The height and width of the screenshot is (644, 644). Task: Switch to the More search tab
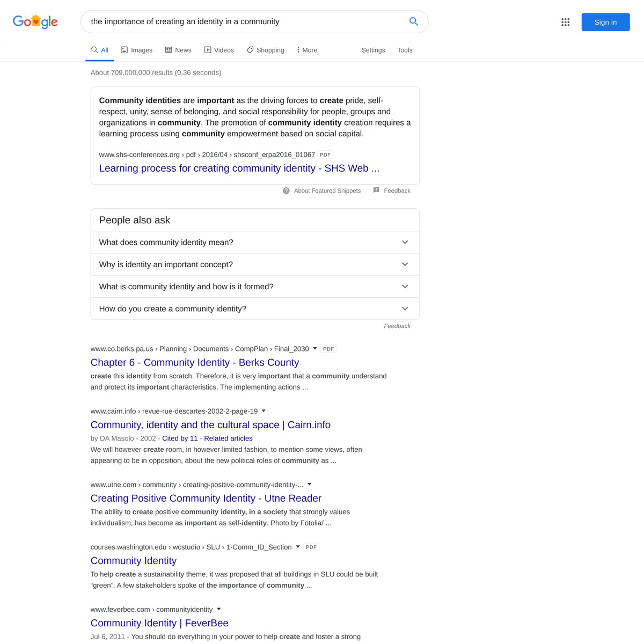(x=306, y=49)
